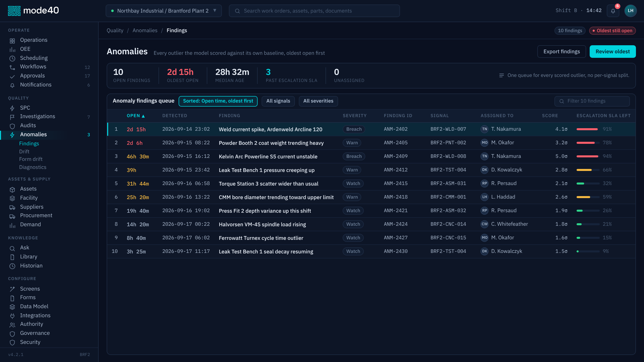Toggle the sort order chip for Open time
644x362 pixels.
(218, 101)
